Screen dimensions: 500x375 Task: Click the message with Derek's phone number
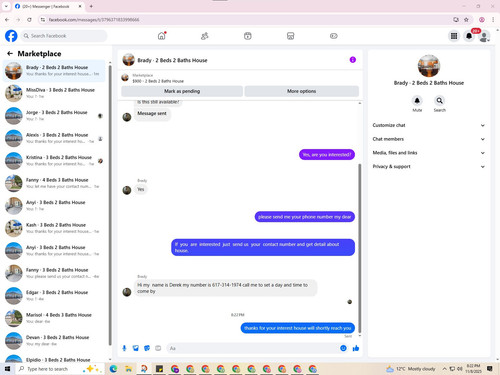point(225,288)
